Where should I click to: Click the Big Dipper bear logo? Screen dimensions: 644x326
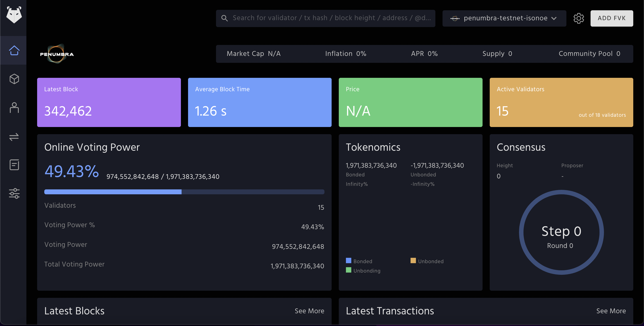pyautogui.click(x=14, y=15)
